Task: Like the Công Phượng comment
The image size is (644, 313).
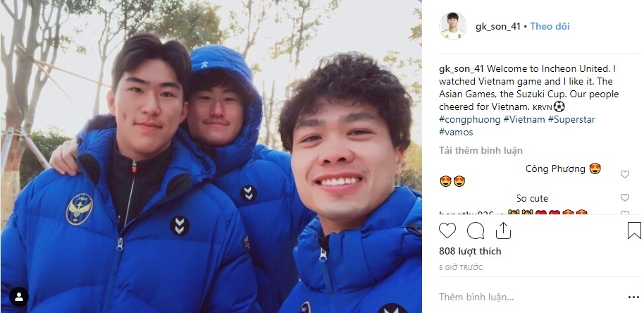Action: 625,174
